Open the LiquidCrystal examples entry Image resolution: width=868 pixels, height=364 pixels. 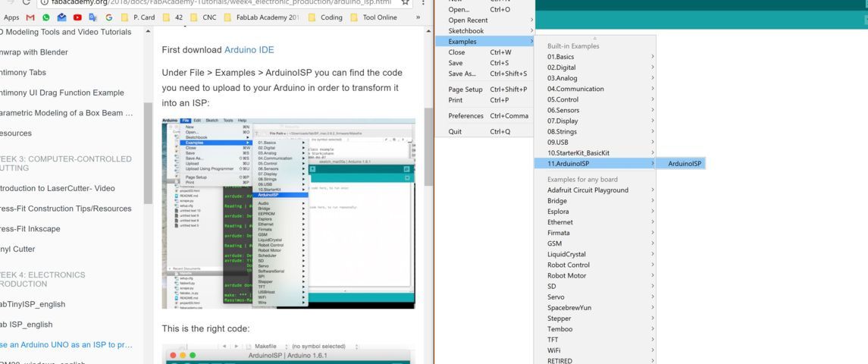click(x=595, y=254)
